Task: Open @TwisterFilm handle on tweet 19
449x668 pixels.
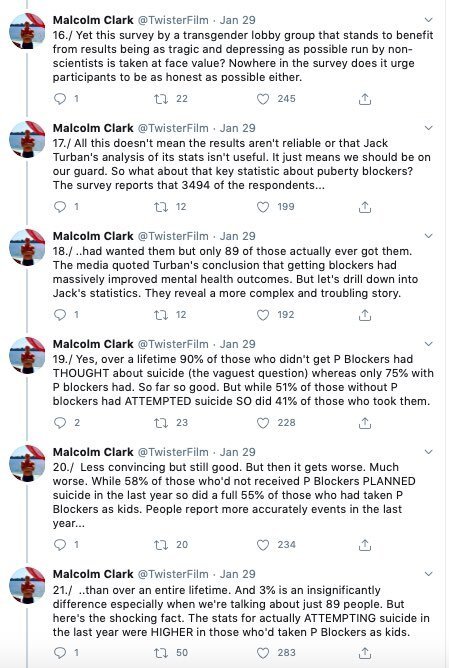Action: [x=173, y=344]
